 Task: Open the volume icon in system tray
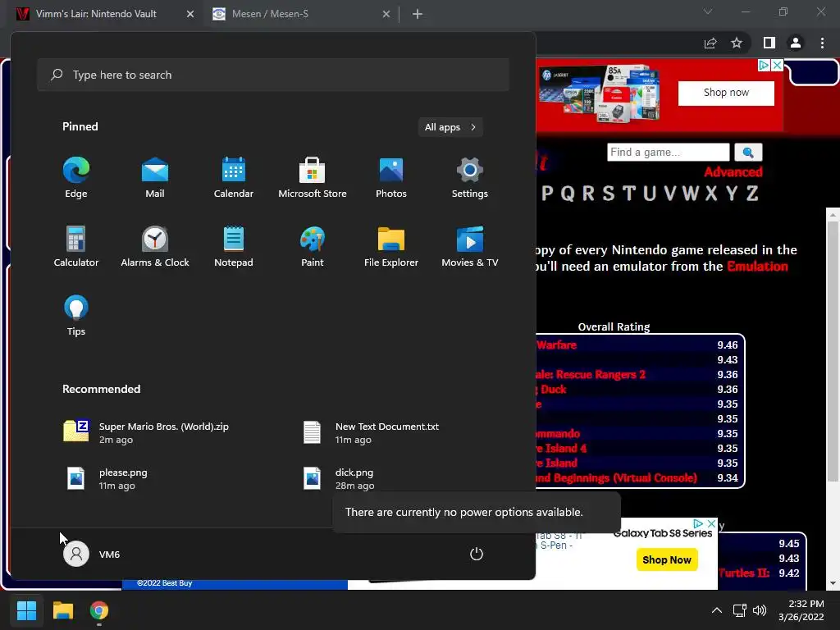[x=760, y=610]
